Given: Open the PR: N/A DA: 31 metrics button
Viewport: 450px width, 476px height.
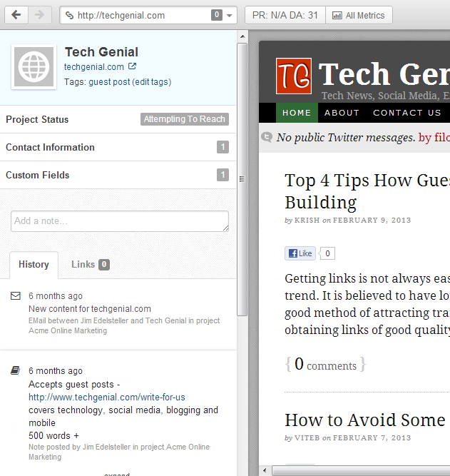Looking at the screenshot, I should 285,15.
